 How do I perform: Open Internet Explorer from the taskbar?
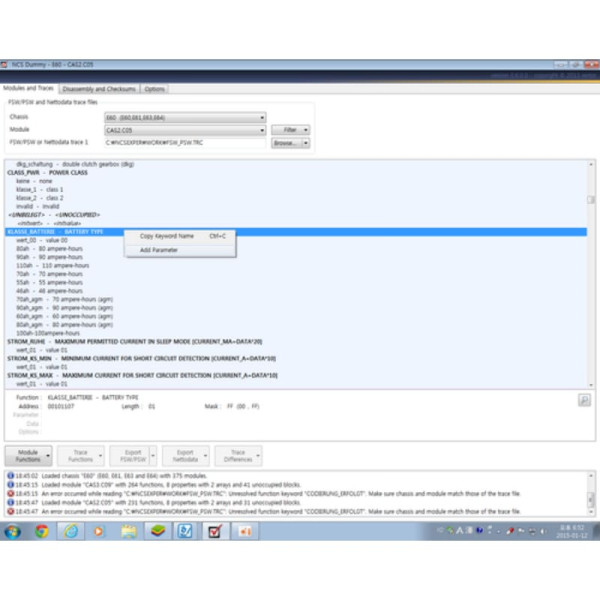coord(71,531)
